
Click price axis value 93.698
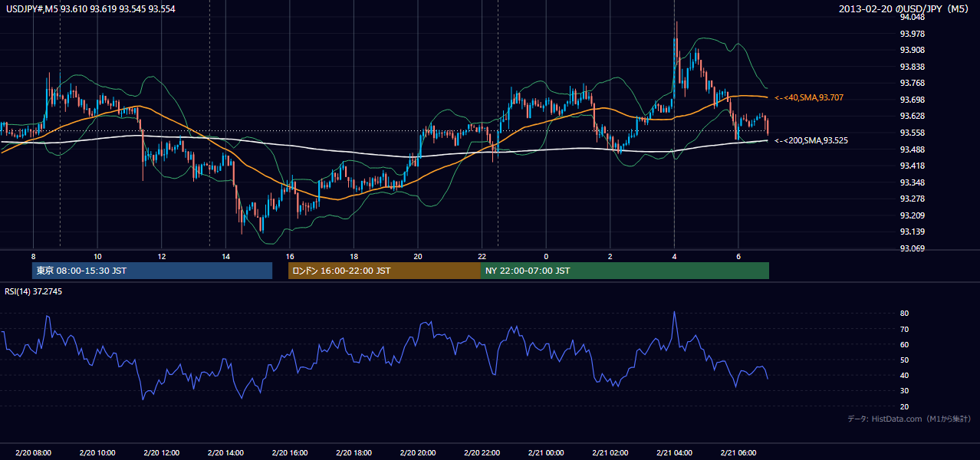[913, 100]
